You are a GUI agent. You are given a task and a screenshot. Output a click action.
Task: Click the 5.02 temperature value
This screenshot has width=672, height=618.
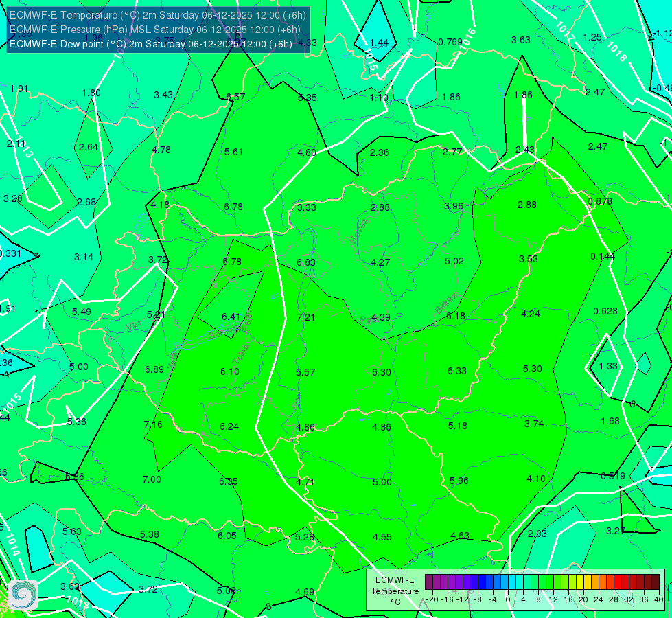coord(454,261)
